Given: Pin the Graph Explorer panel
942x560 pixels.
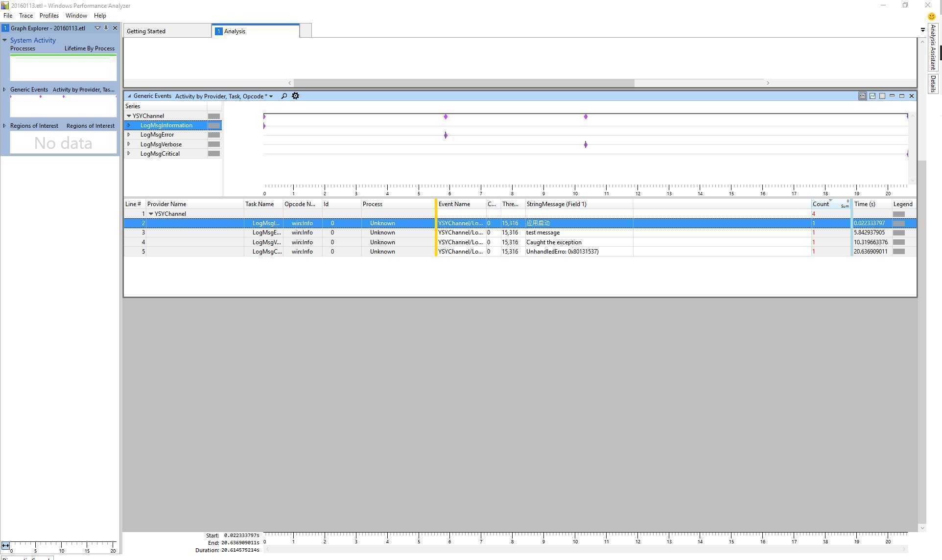Looking at the screenshot, I should point(106,28).
